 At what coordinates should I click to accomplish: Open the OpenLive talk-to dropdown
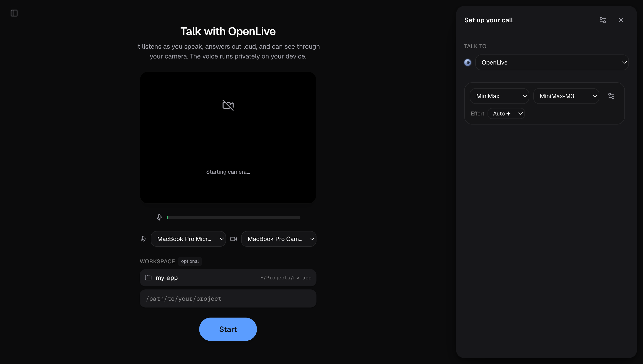pos(552,63)
